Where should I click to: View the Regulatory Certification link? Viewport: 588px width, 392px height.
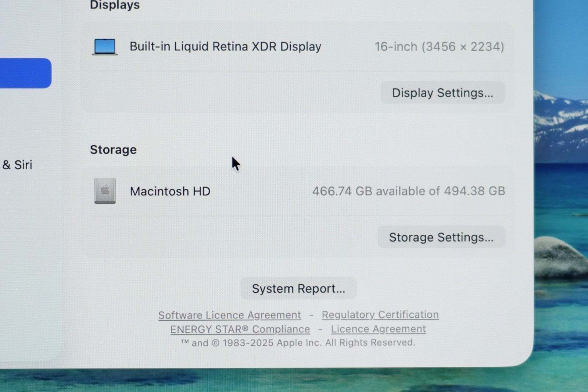(x=380, y=315)
